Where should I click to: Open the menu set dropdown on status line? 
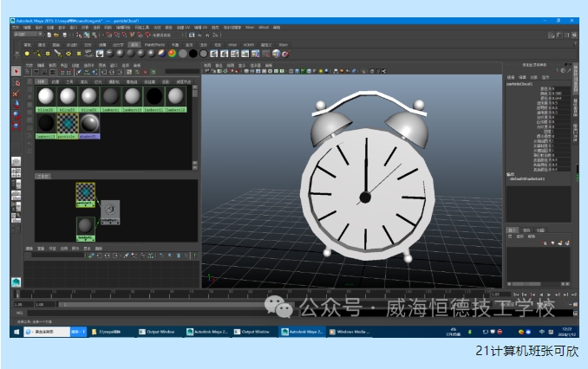point(28,35)
